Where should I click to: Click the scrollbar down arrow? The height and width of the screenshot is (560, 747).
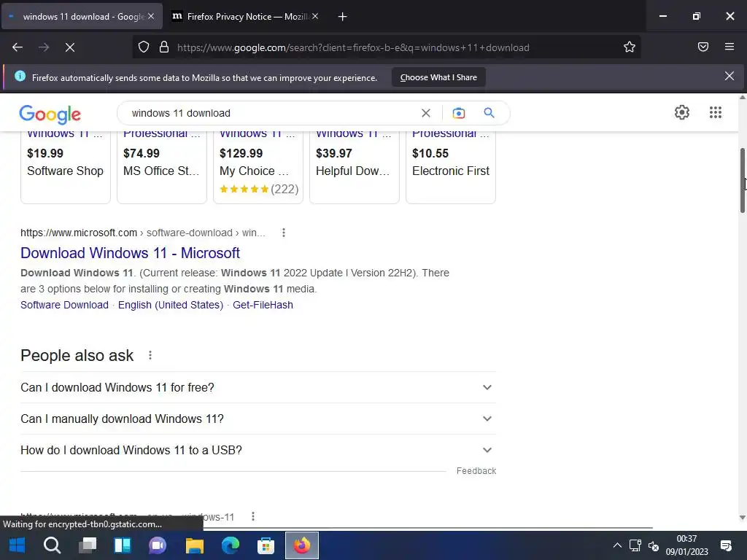tap(742, 518)
